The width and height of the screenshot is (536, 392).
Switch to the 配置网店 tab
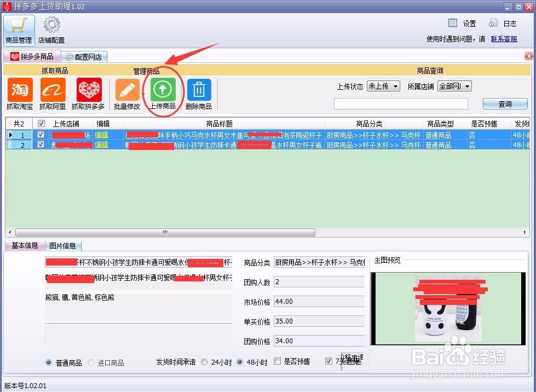pyautogui.click(x=84, y=57)
